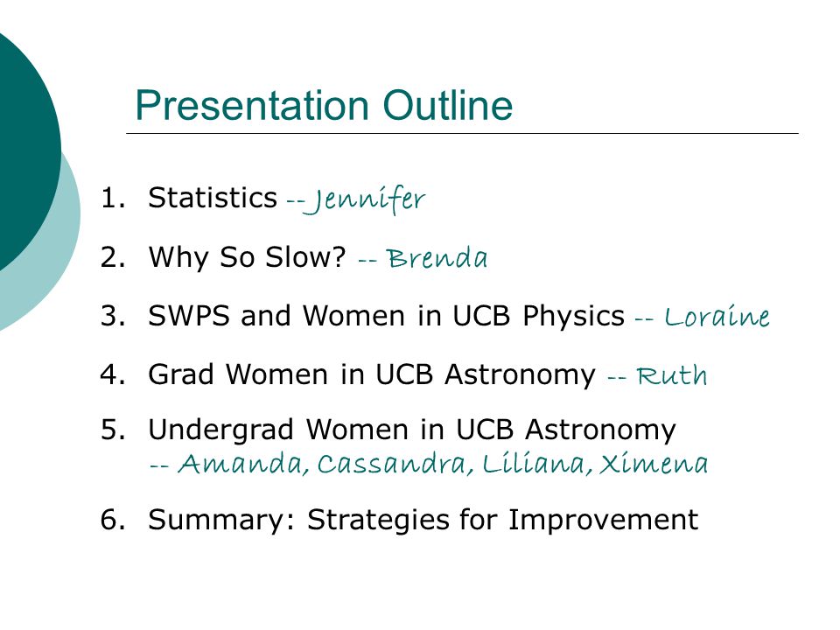Click the presenter name Ruth
Image resolution: width=840 pixels, height=630 pixels.
click(672, 375)
